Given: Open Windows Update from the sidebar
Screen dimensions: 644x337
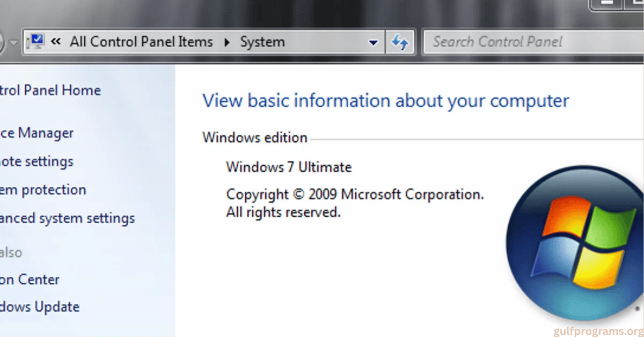Looking at the screenshot, I should click(40, 306).
